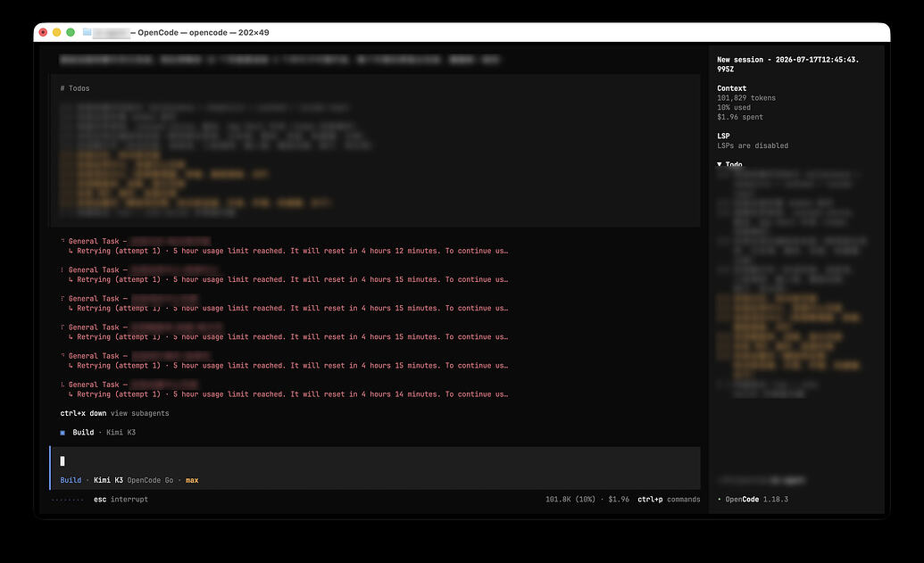Select the Build agent label in prompt footer

[71, 481]
